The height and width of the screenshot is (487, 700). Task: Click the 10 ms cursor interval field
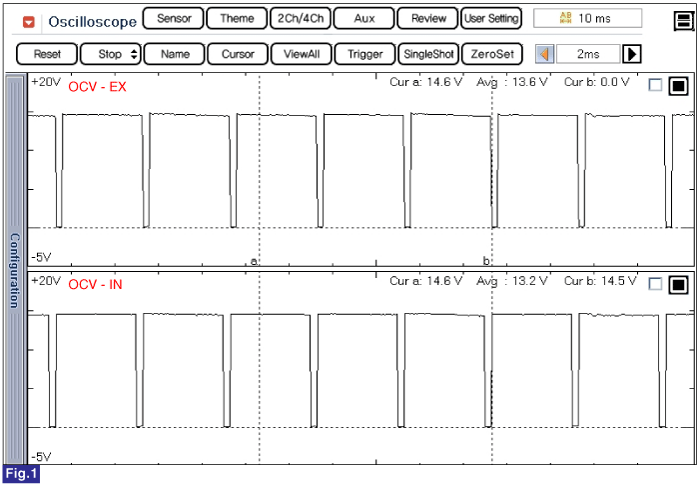tap(588, 18)
